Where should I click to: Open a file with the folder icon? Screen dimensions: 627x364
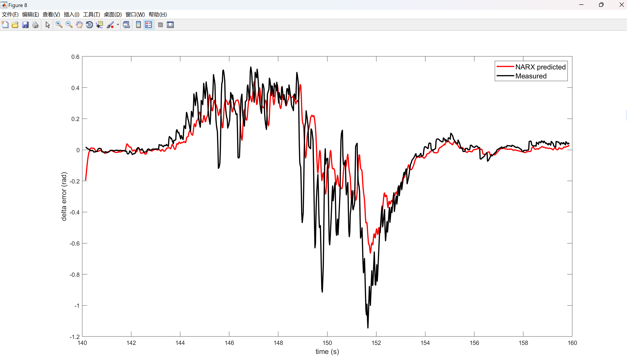pyautogui.click(x=15, y=25)
